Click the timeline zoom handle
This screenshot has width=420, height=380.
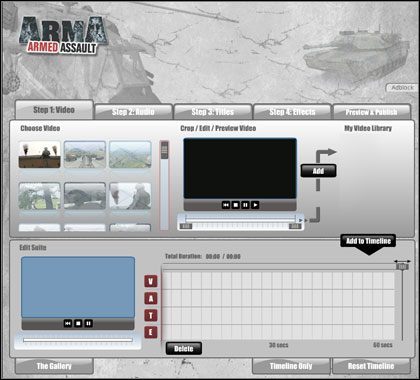coord(402,266)
